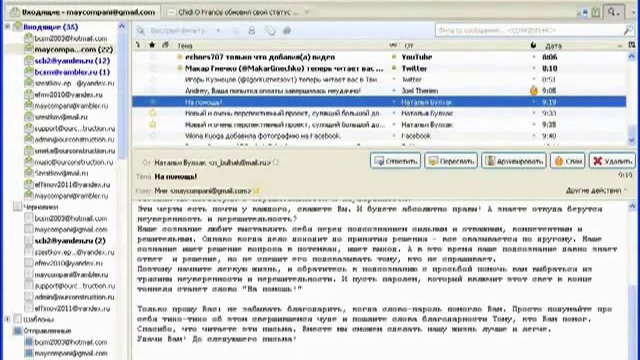Select scb2@yandex.ru (2) drafts folder

click(69, 241)
